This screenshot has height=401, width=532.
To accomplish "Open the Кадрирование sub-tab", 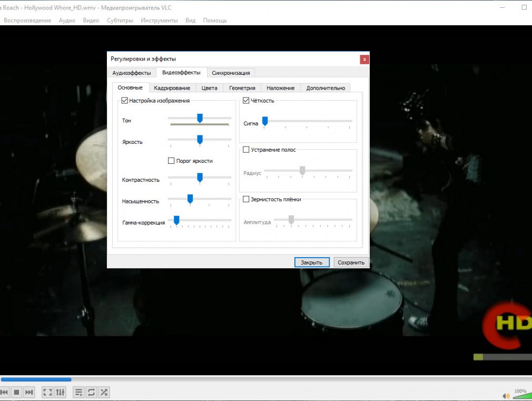I will pyautogui.click(x=172, y=88).
